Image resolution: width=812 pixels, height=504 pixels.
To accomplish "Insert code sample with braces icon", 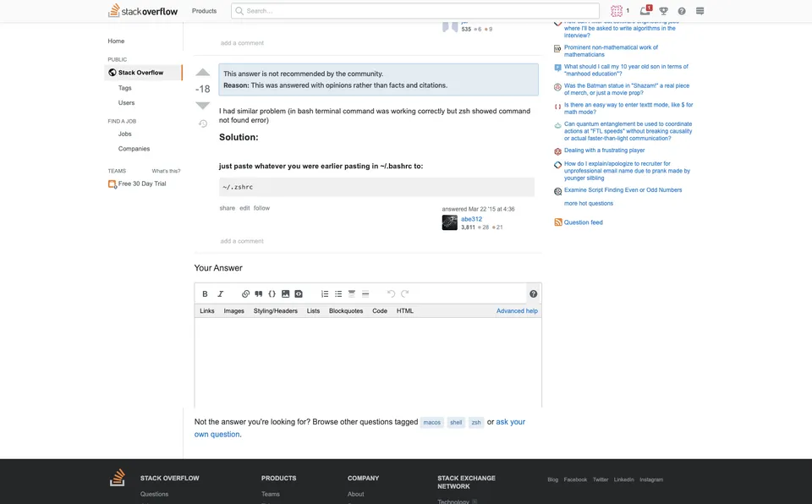I will (272, 293).
